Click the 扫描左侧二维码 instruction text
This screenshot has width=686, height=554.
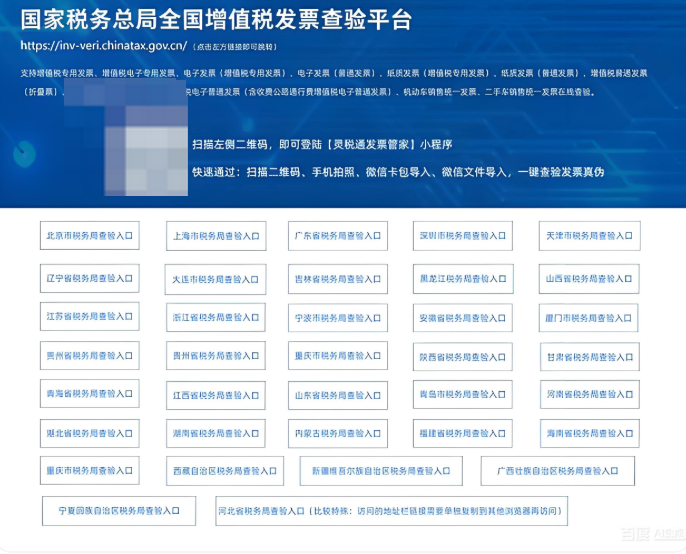322,144
